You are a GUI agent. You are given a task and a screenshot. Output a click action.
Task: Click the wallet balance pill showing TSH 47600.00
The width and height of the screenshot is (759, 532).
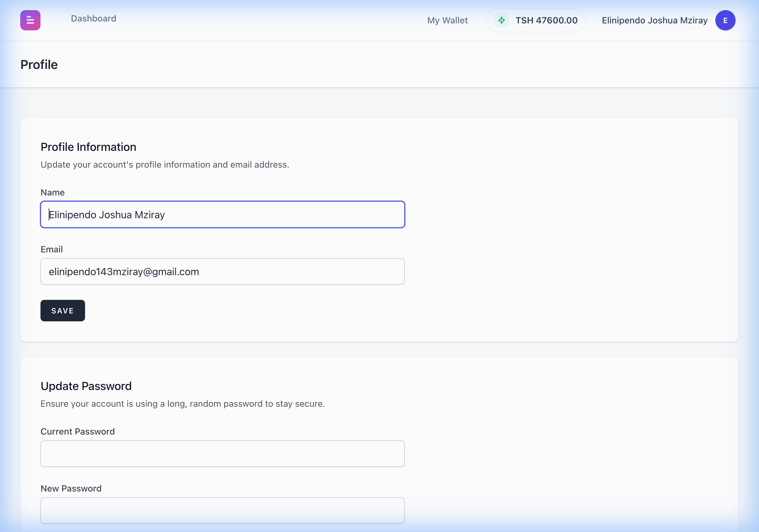click(x=535, y=20)
